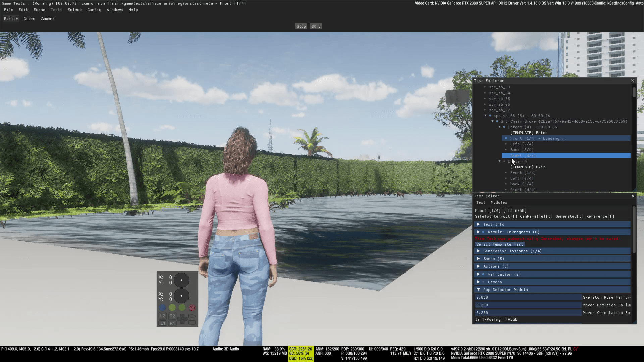The height and width of the screenshot is (362, 644).
Task: Open the Tests menu
Action: 56,10
